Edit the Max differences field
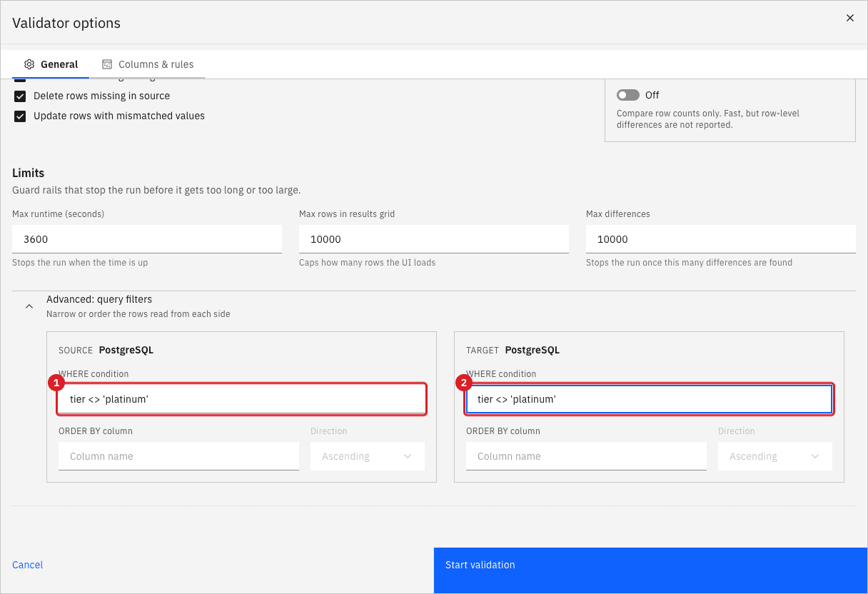The image size is (868, 594). pyautogui.click(x=721, y=239)
